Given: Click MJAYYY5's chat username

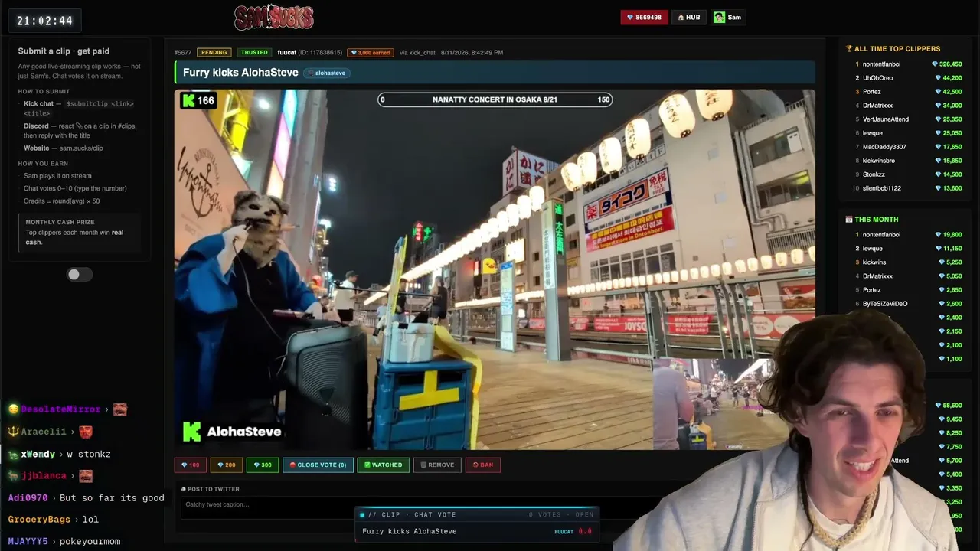Looking at the screenshot, I should [x=28, y=541].
